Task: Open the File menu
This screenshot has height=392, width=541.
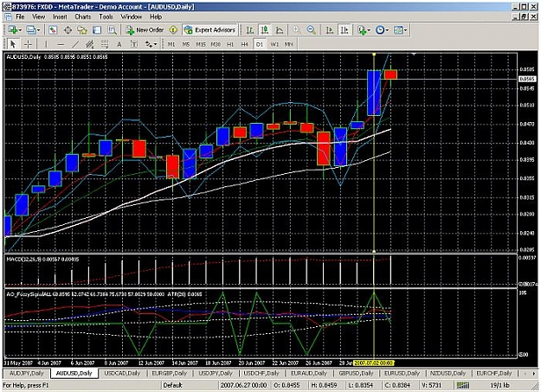Action: pyautogui.click(x=20, y=16)
